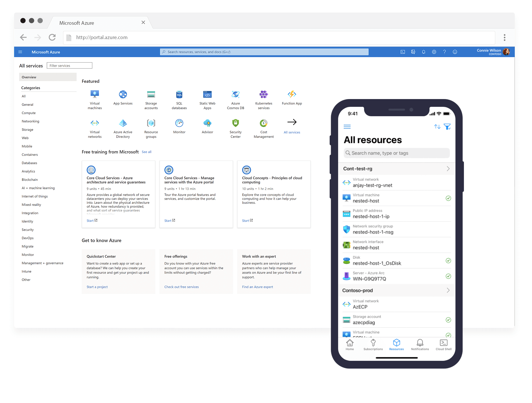Expand the Contoso-prod group chevron
This screenshot has height=403, width=532.
coord(448,290)
